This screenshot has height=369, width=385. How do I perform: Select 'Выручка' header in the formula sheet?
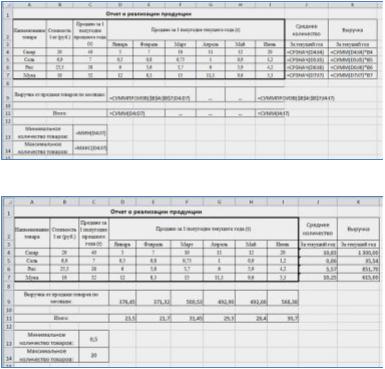[353, 30]
